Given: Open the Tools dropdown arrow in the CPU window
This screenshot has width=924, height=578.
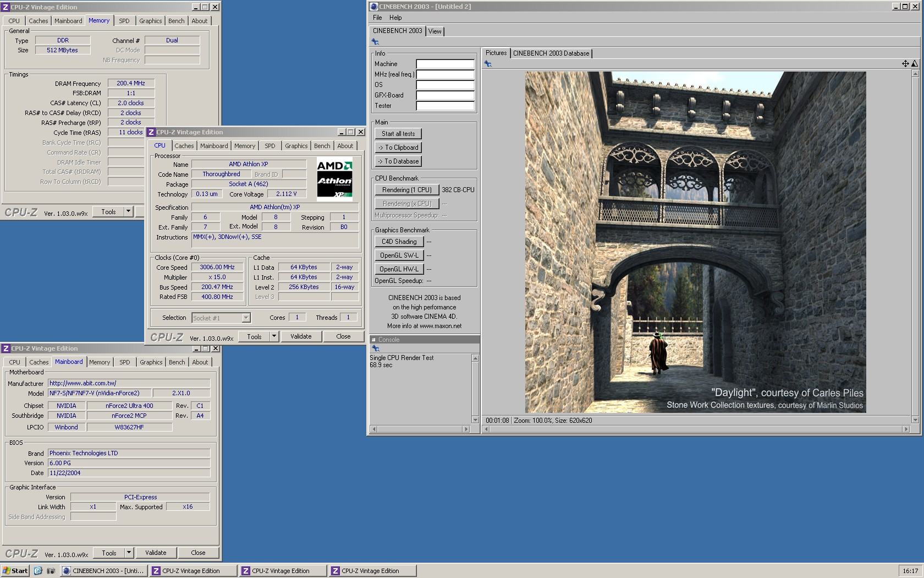Looking at the screenshot, I should pos(274,336).
